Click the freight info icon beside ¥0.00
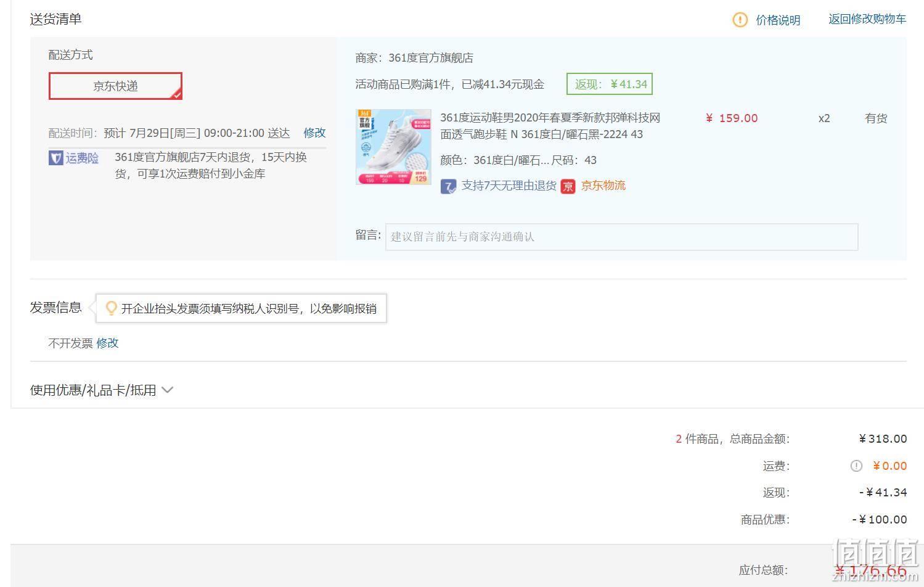The image size is (924, 587). click(856, 466)
